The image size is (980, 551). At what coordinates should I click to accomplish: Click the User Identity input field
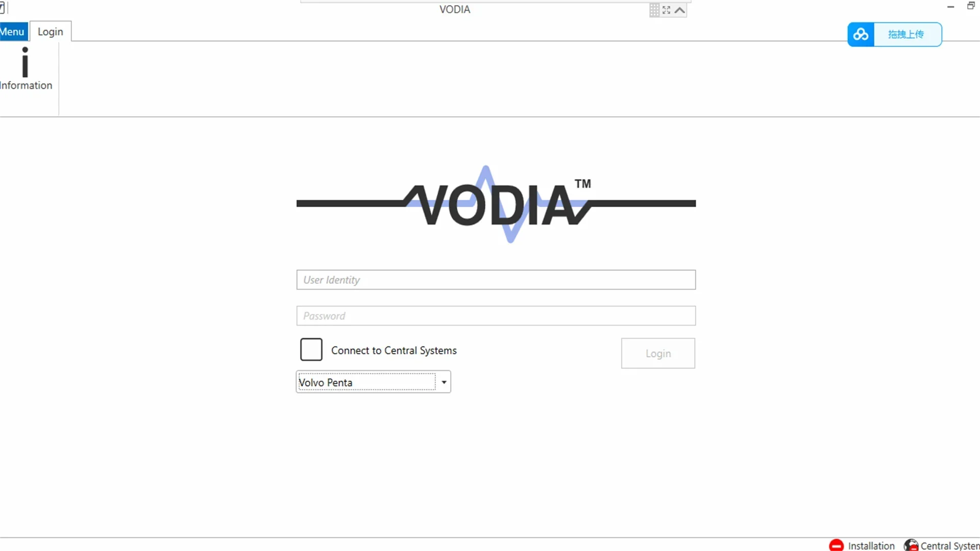coord(496,279)
